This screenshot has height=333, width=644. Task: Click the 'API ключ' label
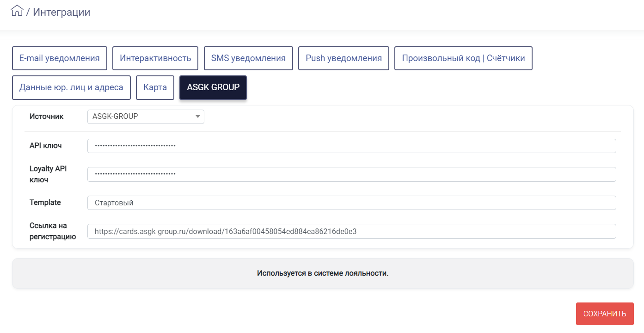coord(46,146)
